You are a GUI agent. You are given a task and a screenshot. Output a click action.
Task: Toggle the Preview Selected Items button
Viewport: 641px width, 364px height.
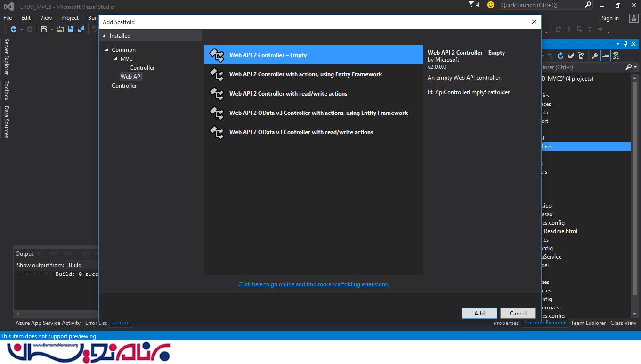click(606, 56)
